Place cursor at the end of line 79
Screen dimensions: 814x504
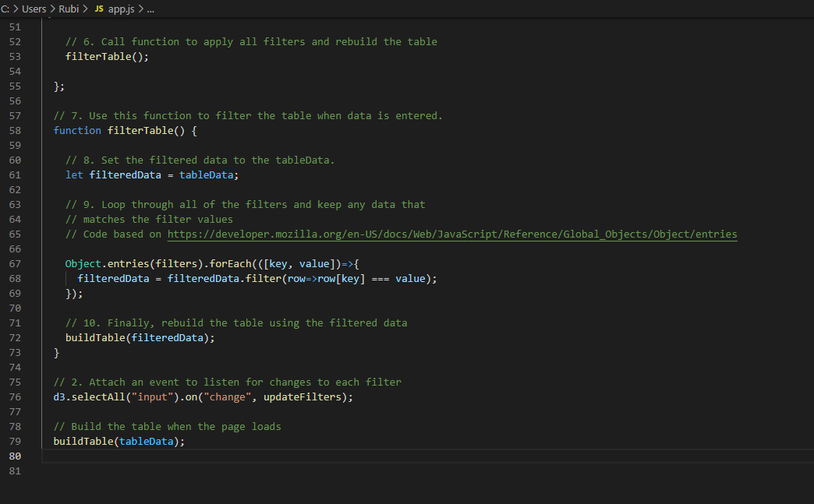[186, 441]
